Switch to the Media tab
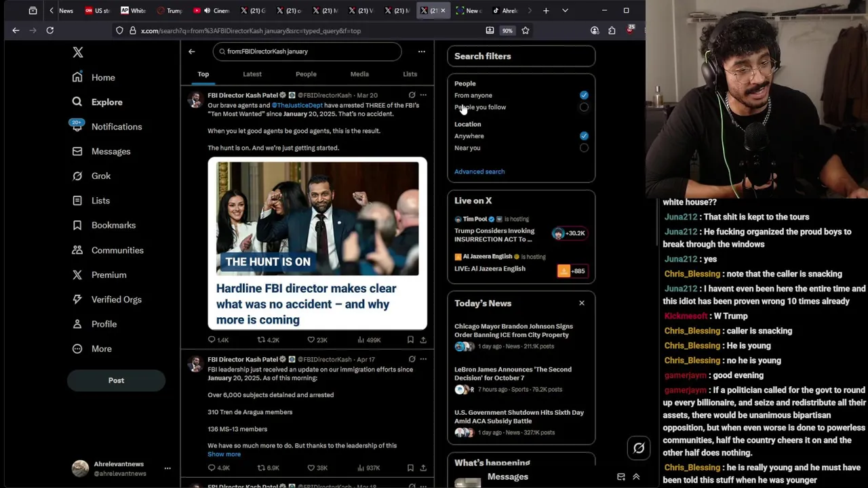This screenshot has width=868, height=488. (x=359, y=74)
